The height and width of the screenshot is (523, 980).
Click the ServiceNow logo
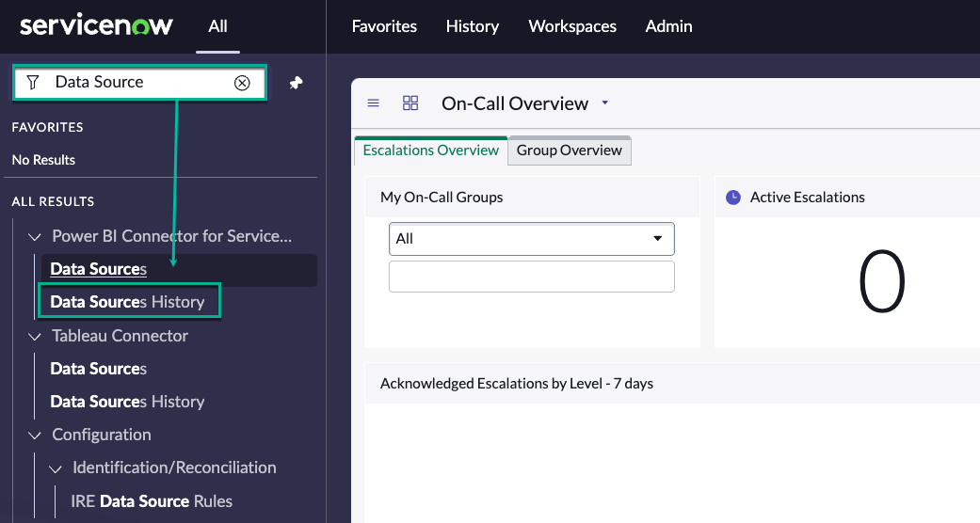click(96, 26)
